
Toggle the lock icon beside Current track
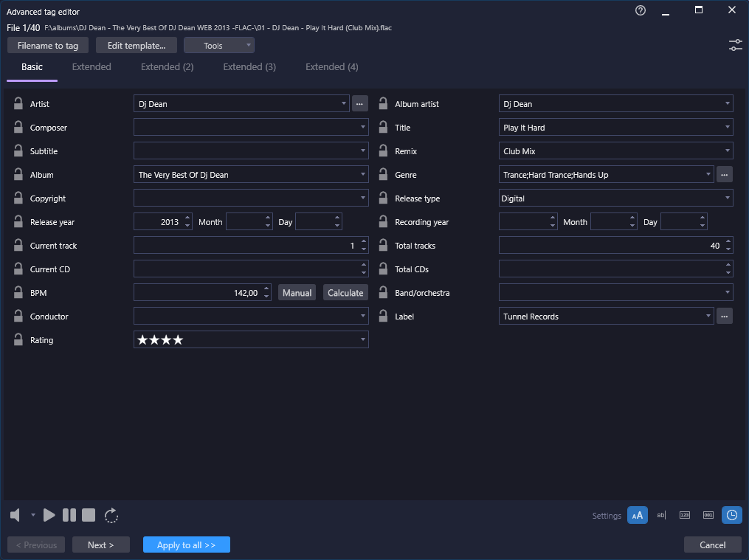tap(18, 246)
